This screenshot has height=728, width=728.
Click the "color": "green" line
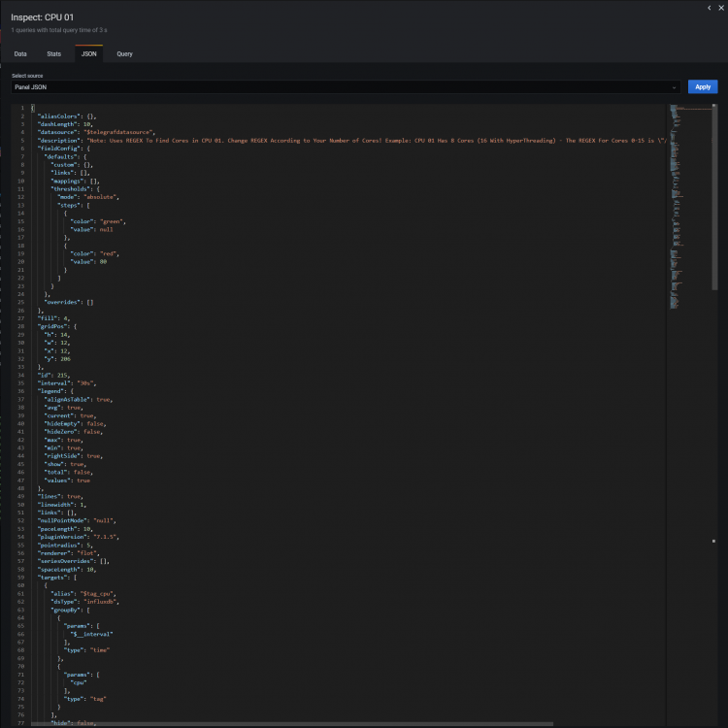pyautogui.click(x=98, y=221)
